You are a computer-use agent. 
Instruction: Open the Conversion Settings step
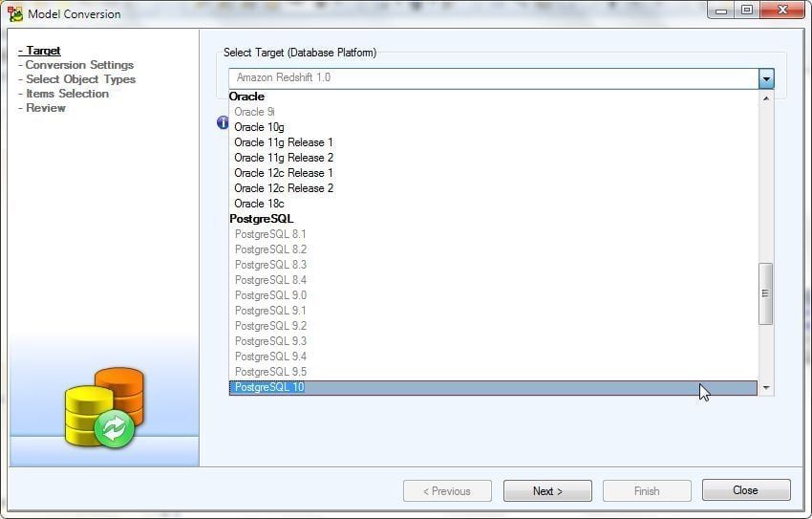(x=75, y=65)
